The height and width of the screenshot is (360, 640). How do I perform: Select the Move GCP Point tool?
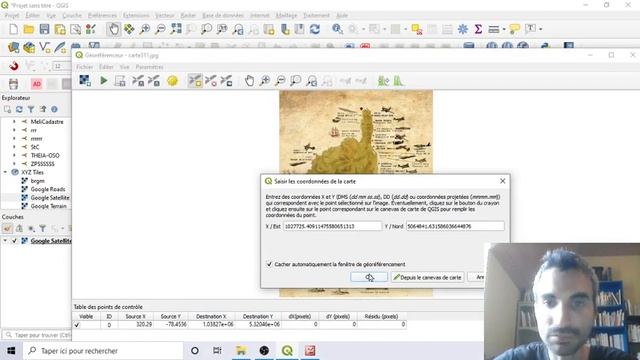[x=226, y=80]
